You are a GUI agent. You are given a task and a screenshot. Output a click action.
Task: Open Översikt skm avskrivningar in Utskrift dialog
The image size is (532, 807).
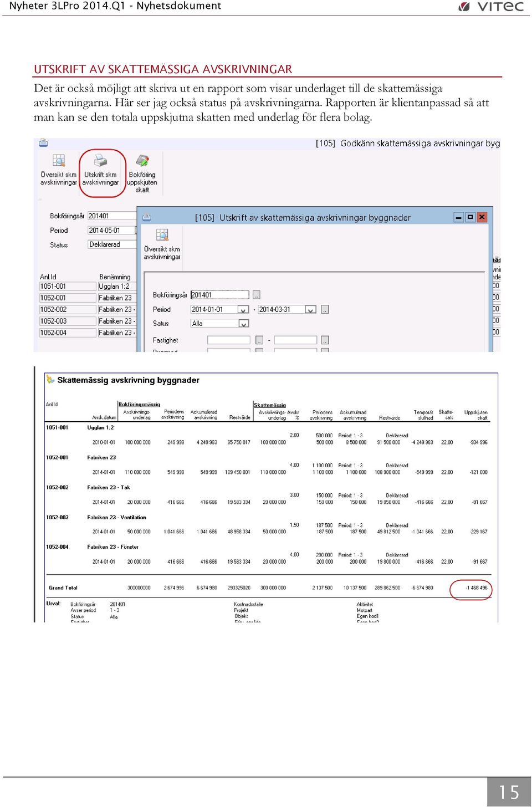click(162, 244)
